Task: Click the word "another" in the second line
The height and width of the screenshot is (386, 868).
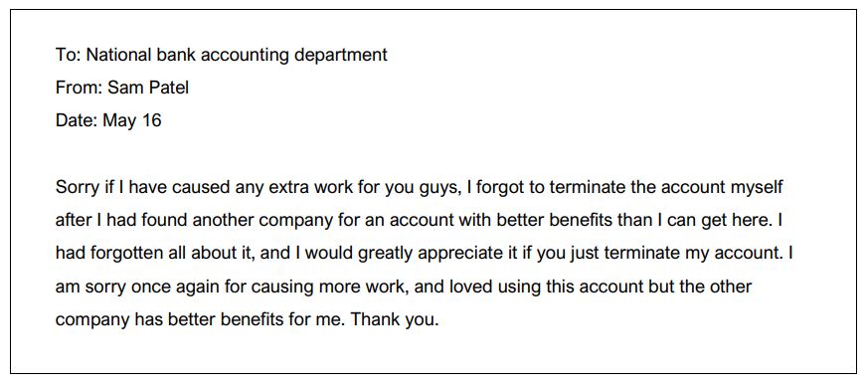Action: pyautogui.click(x=224, y=221)
